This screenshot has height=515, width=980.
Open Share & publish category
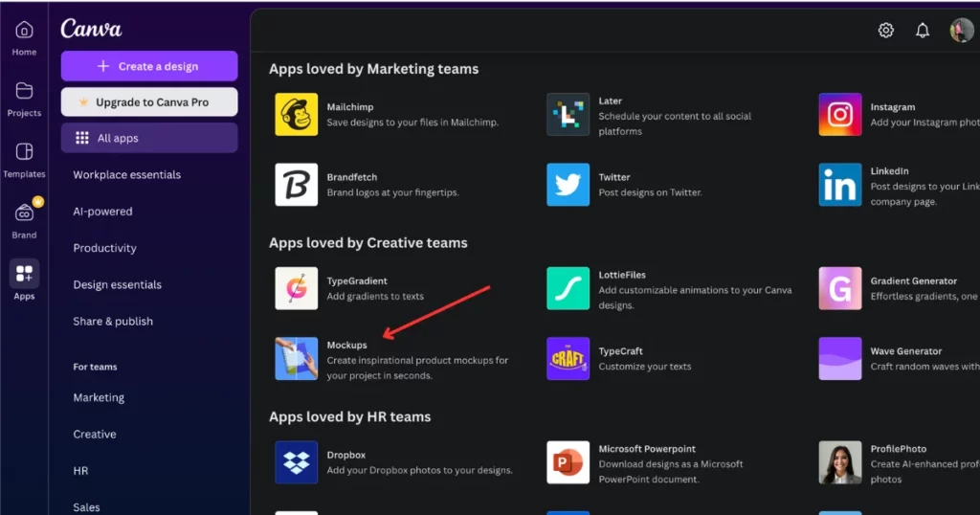tap(113, 322)
